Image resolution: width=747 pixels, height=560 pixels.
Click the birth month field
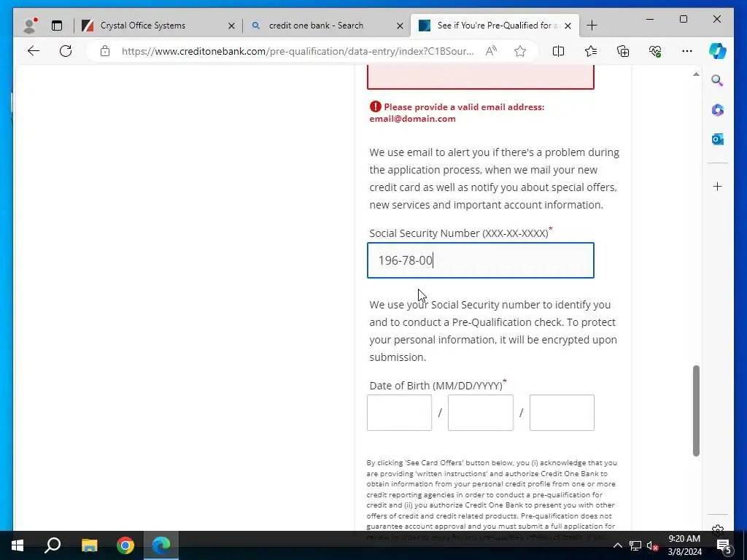tap(399, 413)
